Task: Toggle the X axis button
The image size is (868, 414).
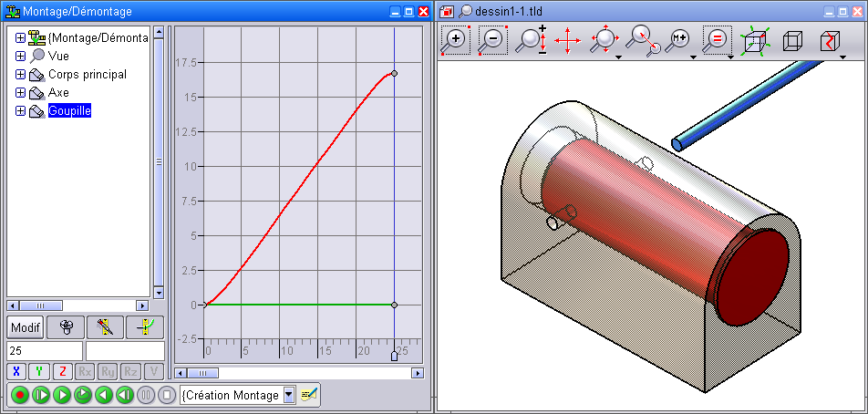Action: coord(16,371)
